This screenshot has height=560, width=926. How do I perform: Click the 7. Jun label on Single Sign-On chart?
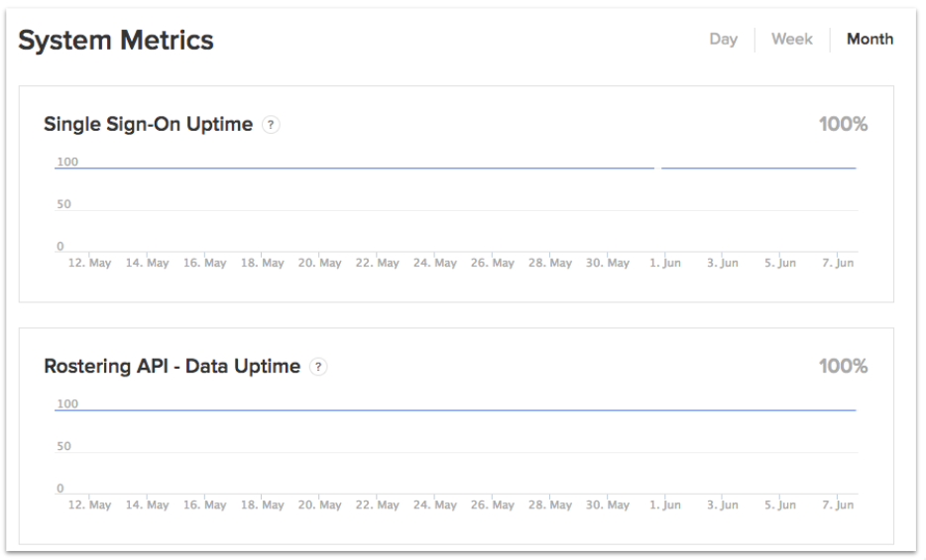pos(838,264)
